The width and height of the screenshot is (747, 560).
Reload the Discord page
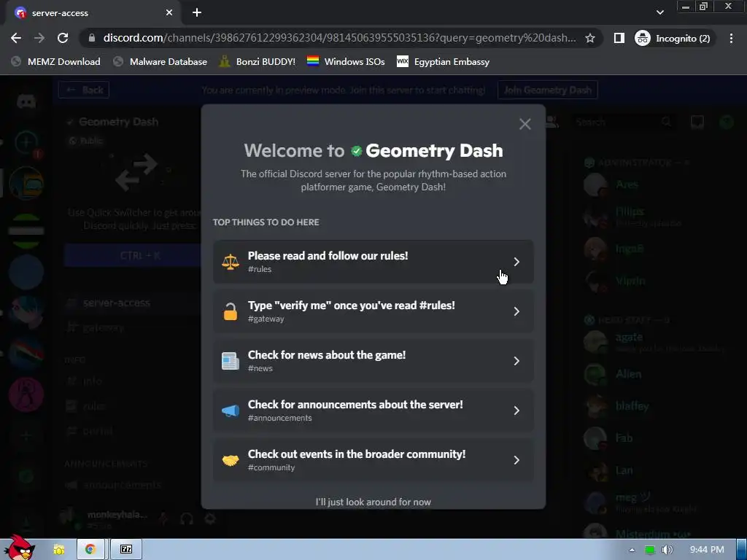[63, 38]
